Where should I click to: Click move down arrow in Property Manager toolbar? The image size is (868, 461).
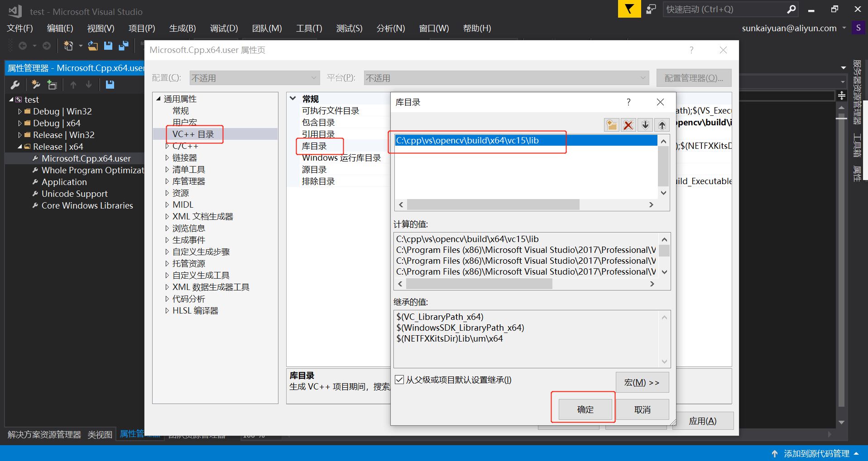pos(89,85)
